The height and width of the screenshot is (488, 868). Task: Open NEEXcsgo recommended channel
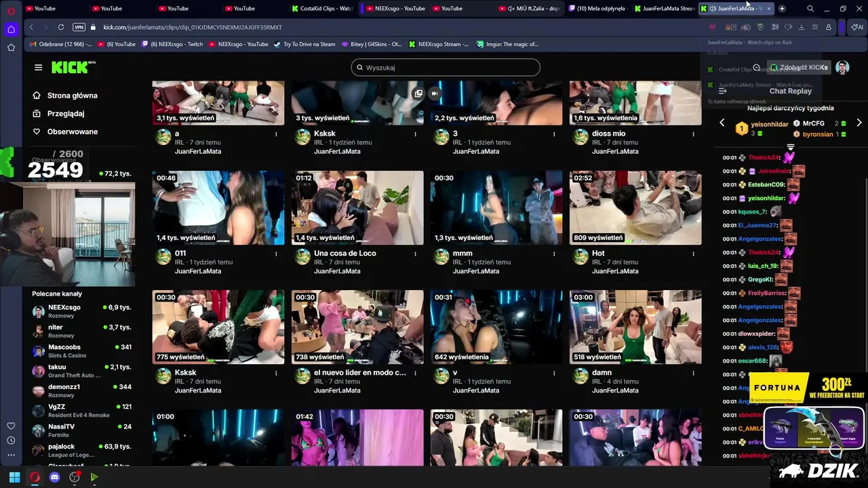(81, 312)
